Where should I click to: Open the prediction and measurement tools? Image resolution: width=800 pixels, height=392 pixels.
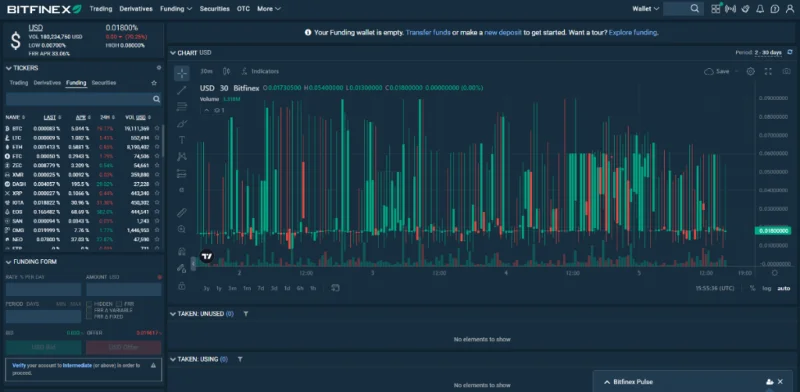tap(182, 174)
